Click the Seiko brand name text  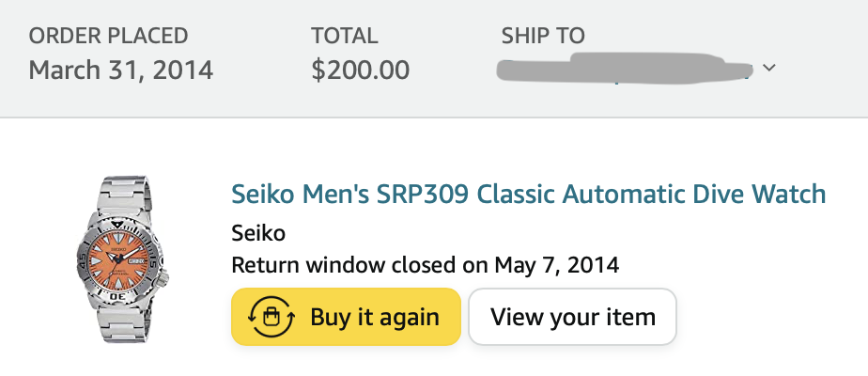(258, 232)
